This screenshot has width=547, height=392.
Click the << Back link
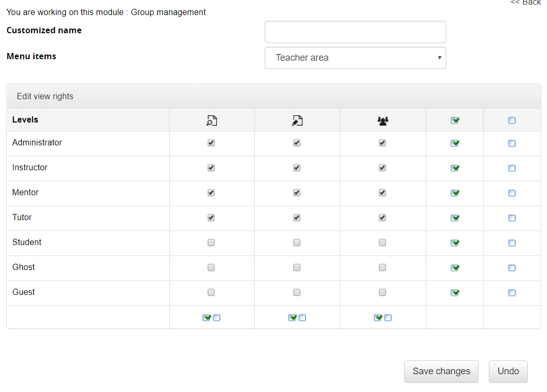pyautogui.click(x=526, y=3)
